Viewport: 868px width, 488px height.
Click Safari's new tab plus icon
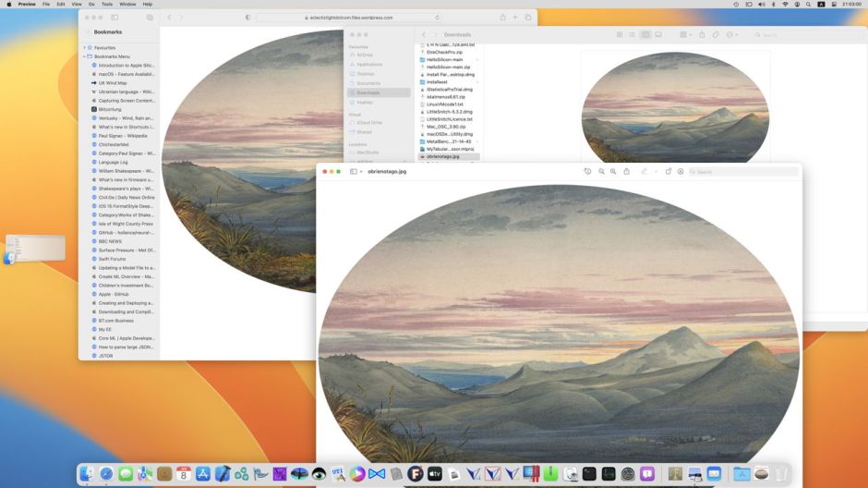click(x=515, y=18)
